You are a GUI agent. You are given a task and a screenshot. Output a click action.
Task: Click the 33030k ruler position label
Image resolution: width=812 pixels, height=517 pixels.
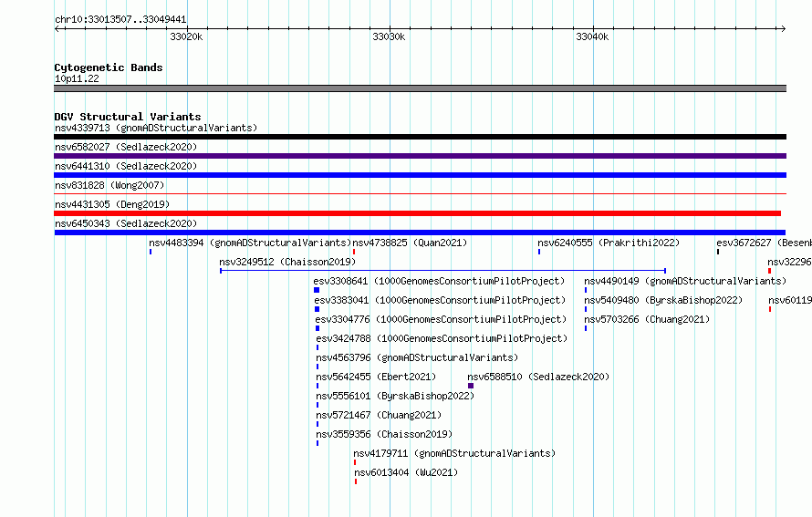389,36
